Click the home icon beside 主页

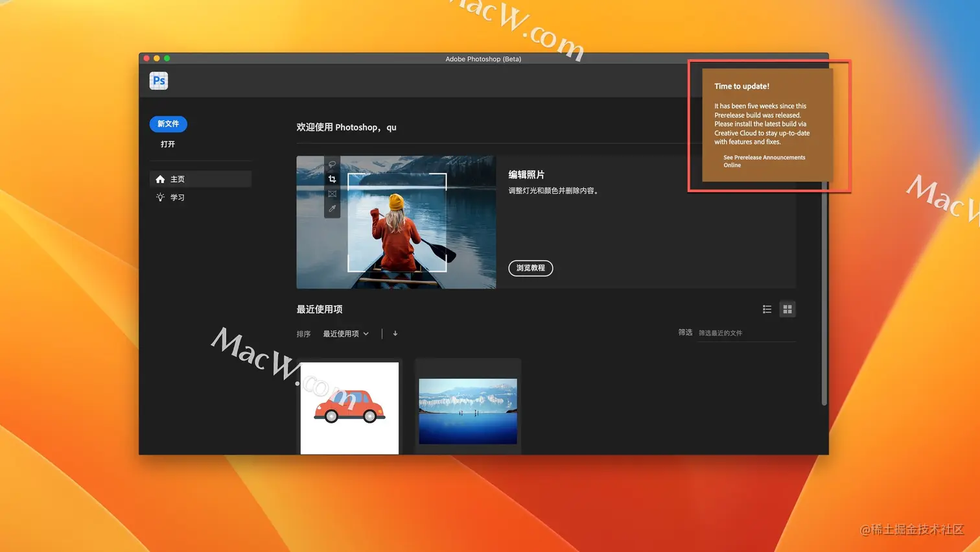click(x=160, y=179)
